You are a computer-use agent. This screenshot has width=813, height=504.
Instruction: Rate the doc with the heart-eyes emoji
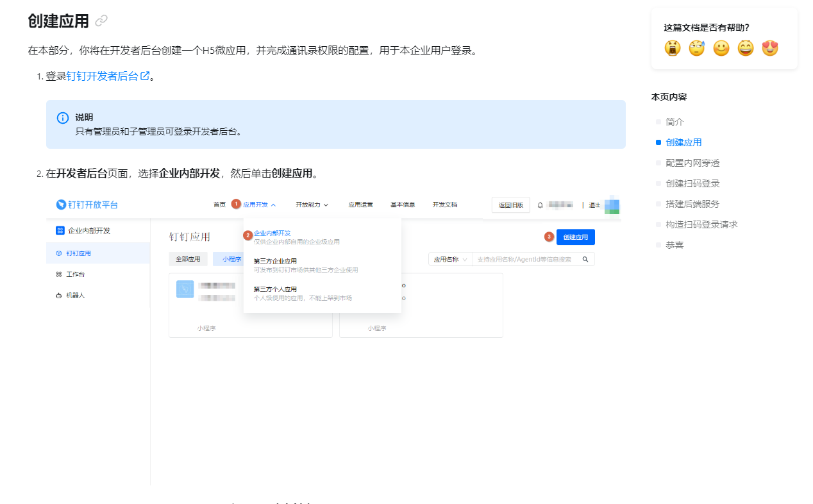tap(770, 48)
